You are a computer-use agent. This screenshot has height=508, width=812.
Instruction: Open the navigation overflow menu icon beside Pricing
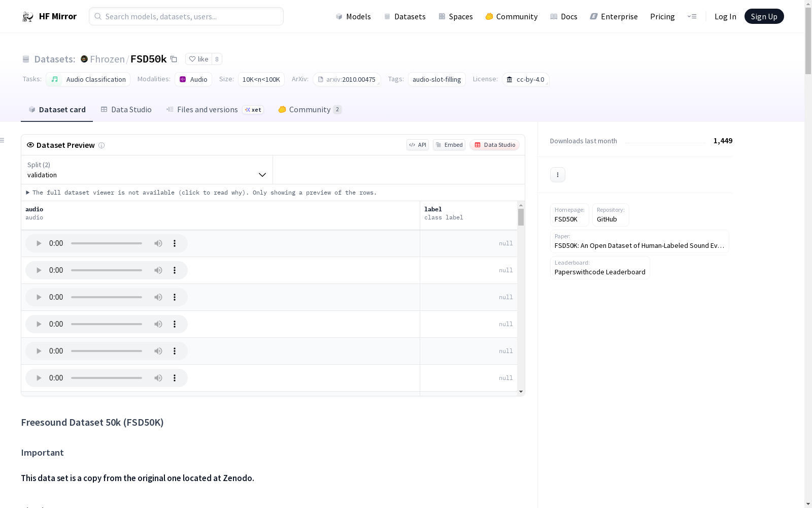[x=692, y=16]
